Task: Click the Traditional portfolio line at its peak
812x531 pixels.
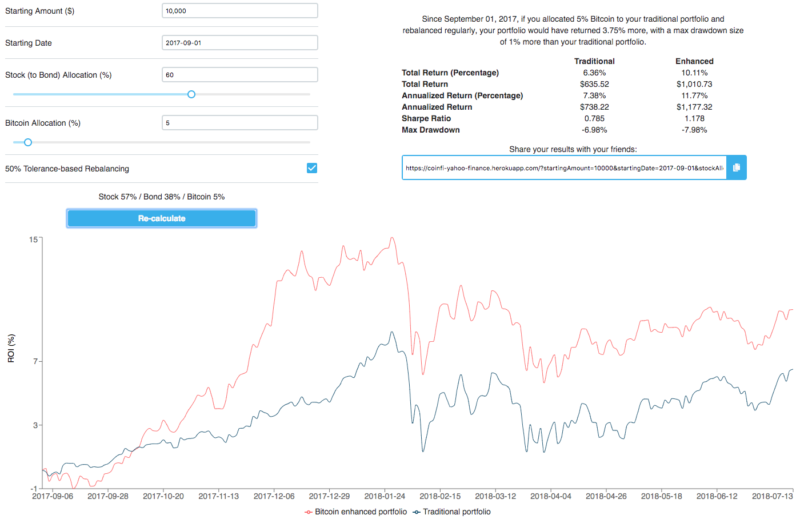Action: click(x=391, y=332)
